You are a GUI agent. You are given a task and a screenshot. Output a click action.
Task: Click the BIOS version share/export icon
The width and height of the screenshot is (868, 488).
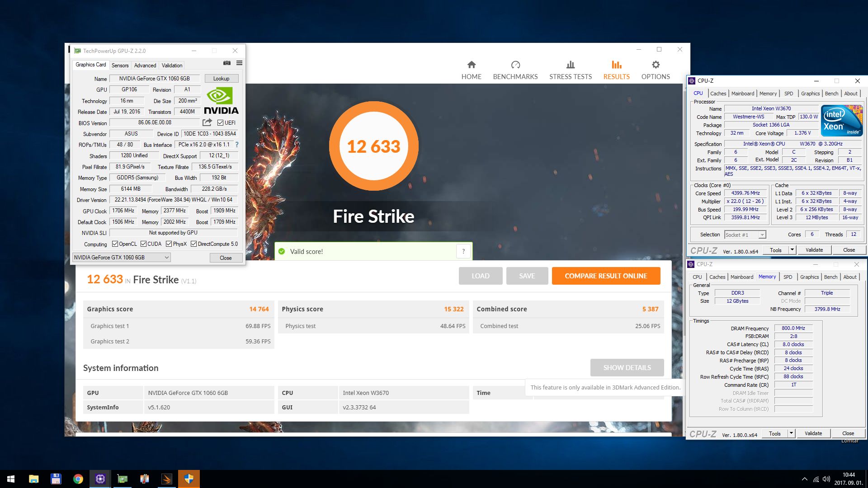point(207,122)
